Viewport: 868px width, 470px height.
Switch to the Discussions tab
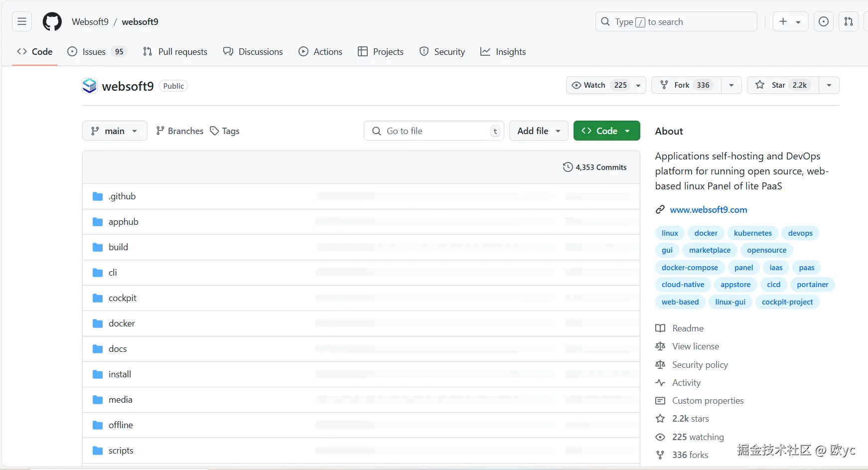tap(253, 52)
